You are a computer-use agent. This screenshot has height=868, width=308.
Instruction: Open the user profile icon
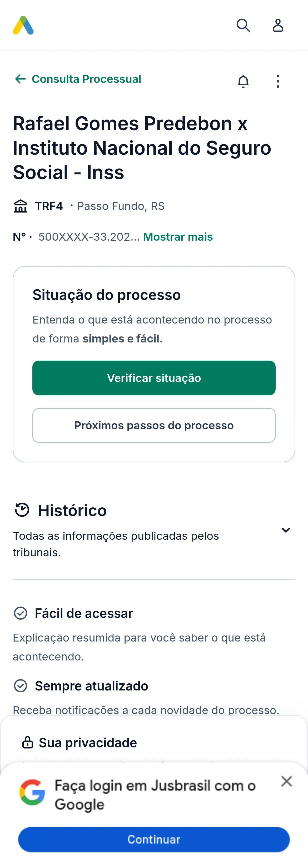(278, 25)
